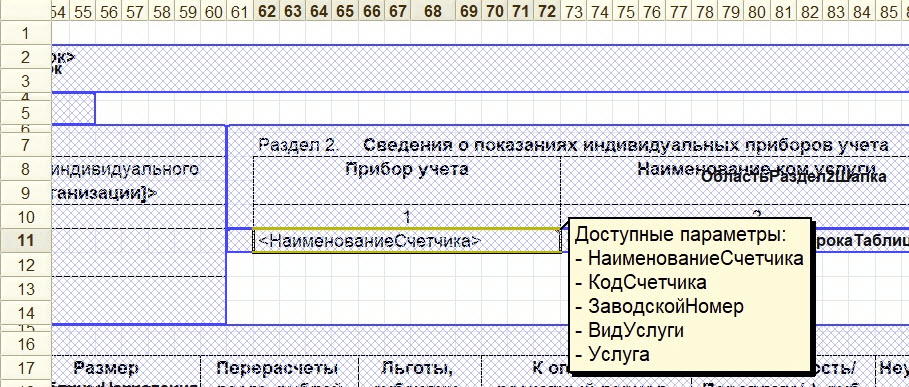The image size is (909, 387).
Task: Select column header 55
Action: coord(83,11)
